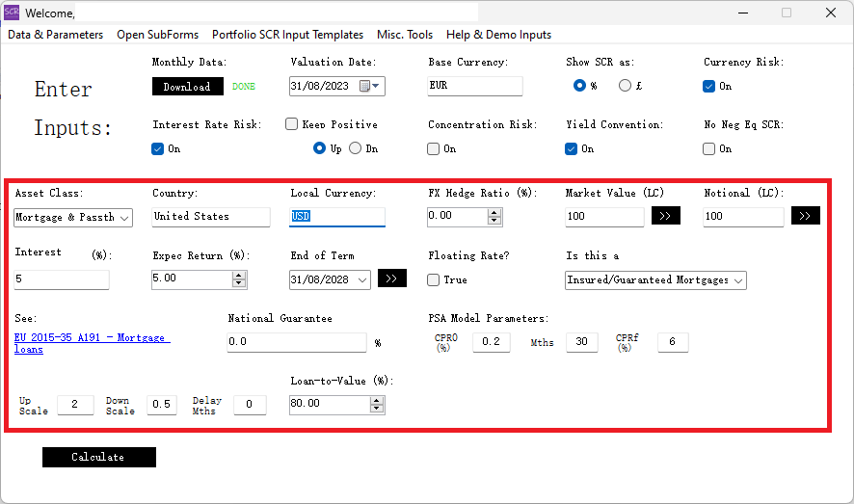Expand the Asset Class dropdown
The image size is (854, 504).
(124, 218)
